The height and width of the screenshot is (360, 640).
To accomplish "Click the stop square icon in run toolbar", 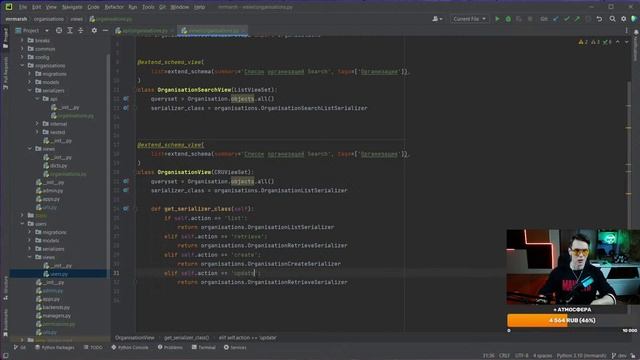I will [x=530, y=19].
